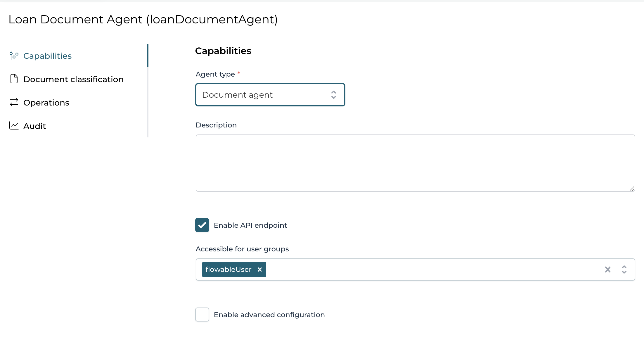This screenshot has height=342, width=644.
Task: Click Capabilities in the sidebar
Action: (48, 56)
